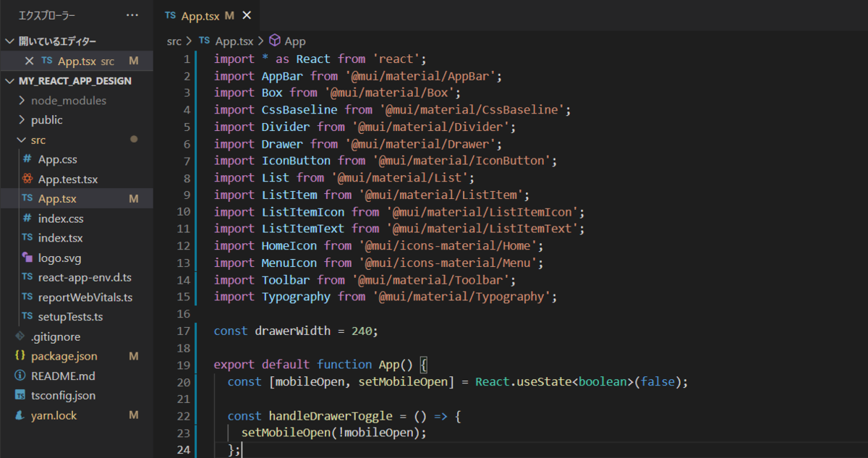Open yarn.lock file

click(54, 415)
